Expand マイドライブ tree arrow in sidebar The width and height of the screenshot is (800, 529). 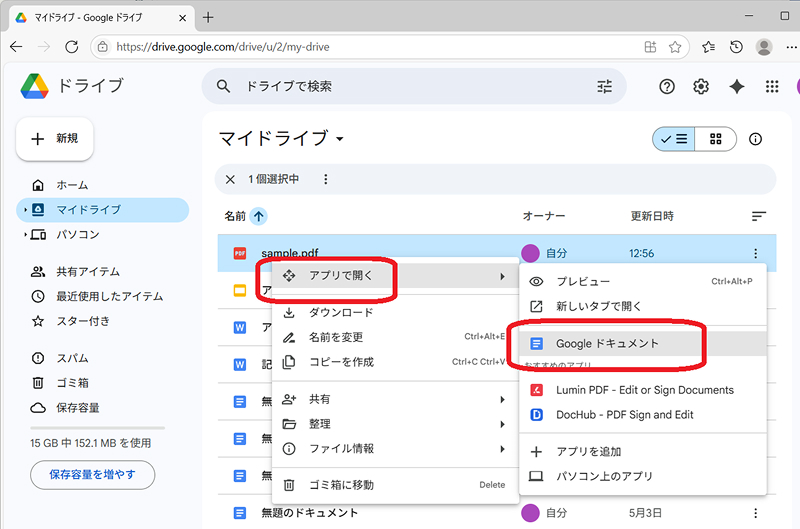click(x=25, y=210)
